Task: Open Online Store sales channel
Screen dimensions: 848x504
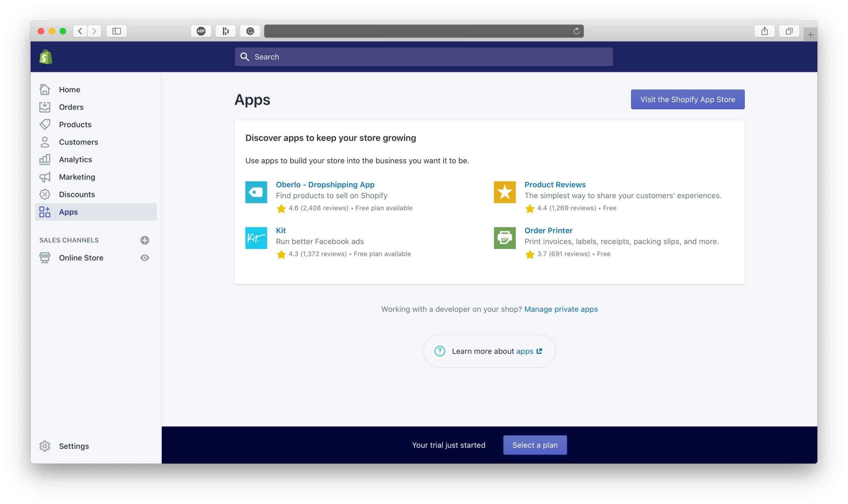Action: pyautogui.click(x=81, y=258)
